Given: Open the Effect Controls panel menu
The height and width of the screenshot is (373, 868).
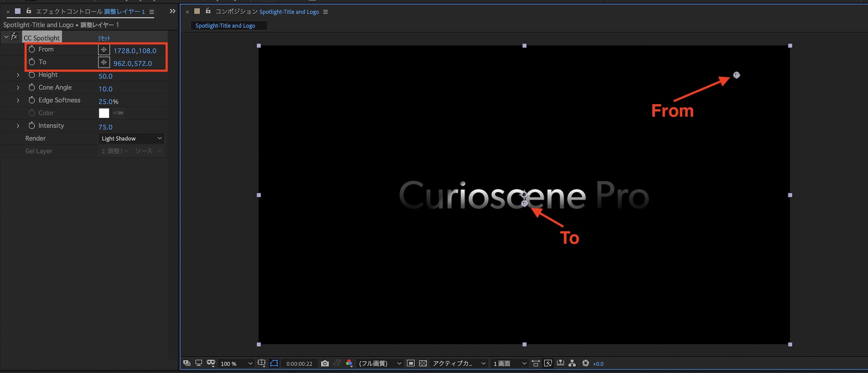Looking at the screenshot, I should tap(152, 12).
